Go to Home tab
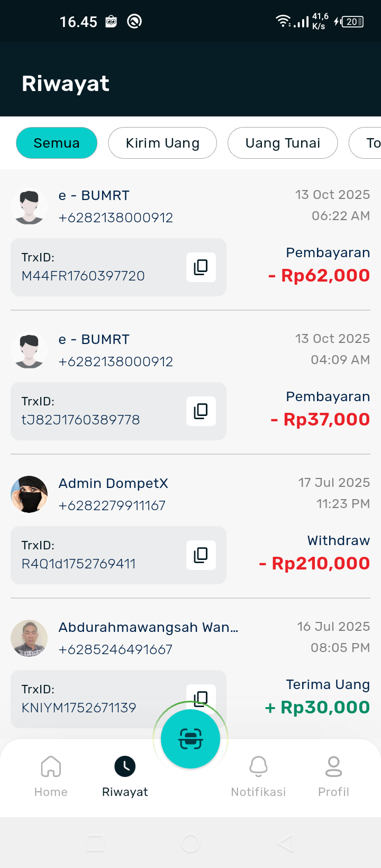This screenshot has width=381, height=868. coord(51,776)
